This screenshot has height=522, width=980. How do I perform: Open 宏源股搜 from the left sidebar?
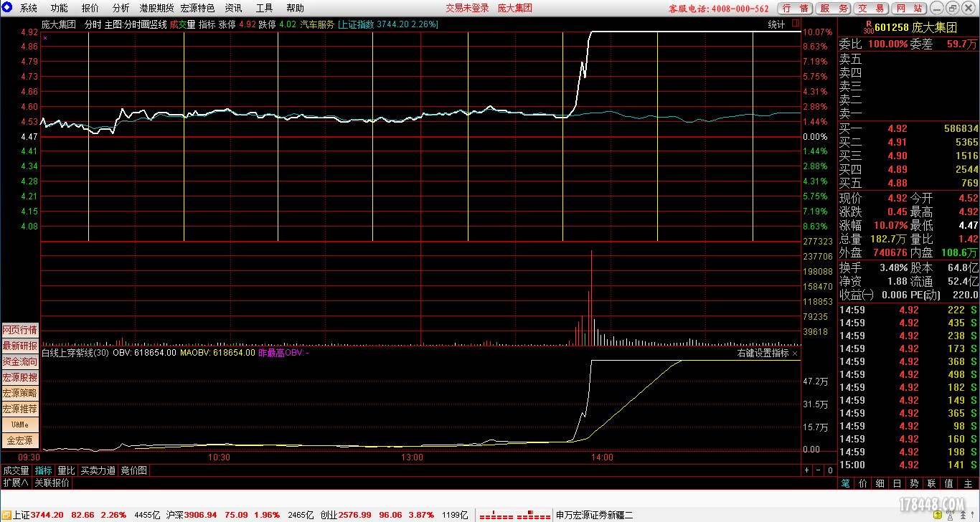point(20,378)
